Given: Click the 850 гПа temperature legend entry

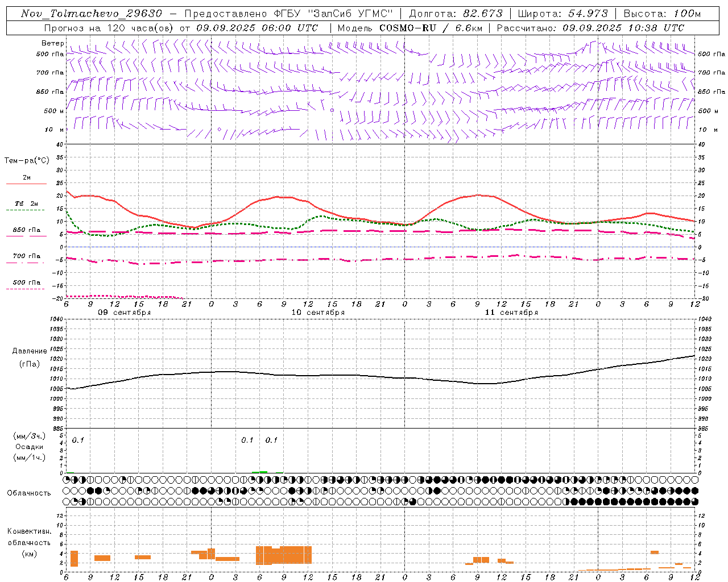Looking at the screenshot, I should coord(26,230).
